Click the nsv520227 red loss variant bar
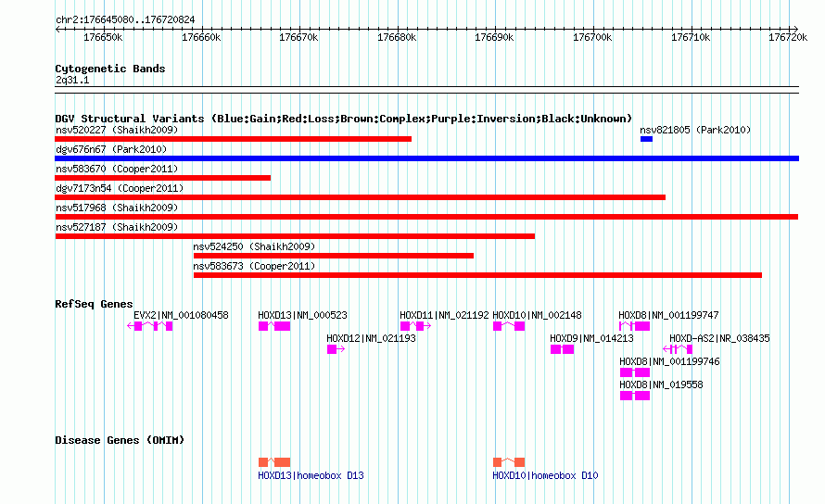The width and height of the screenshot is (825, 504). (x=233, y=139)
